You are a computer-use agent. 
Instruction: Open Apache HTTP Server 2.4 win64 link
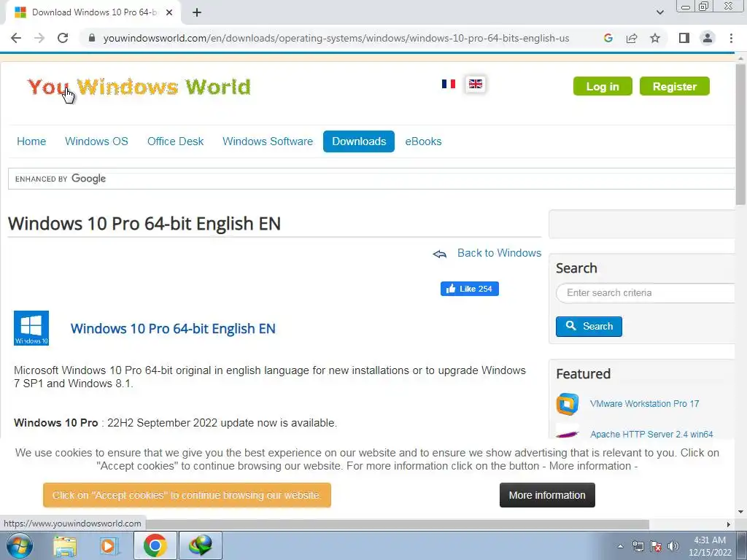point(651,435)
